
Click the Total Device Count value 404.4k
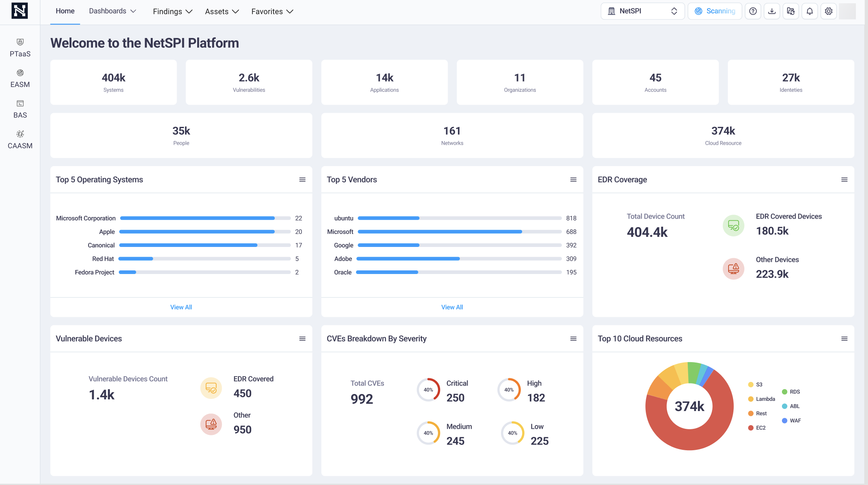coord(647,232)
